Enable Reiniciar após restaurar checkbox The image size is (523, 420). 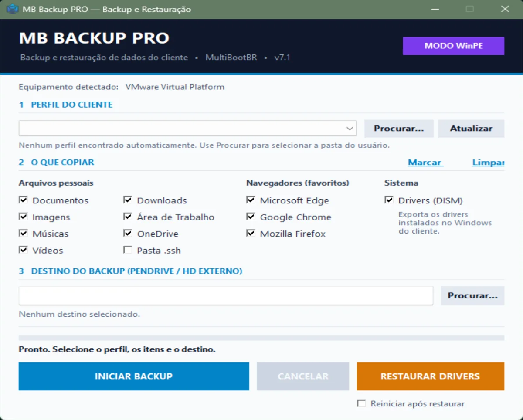point(361,403)
